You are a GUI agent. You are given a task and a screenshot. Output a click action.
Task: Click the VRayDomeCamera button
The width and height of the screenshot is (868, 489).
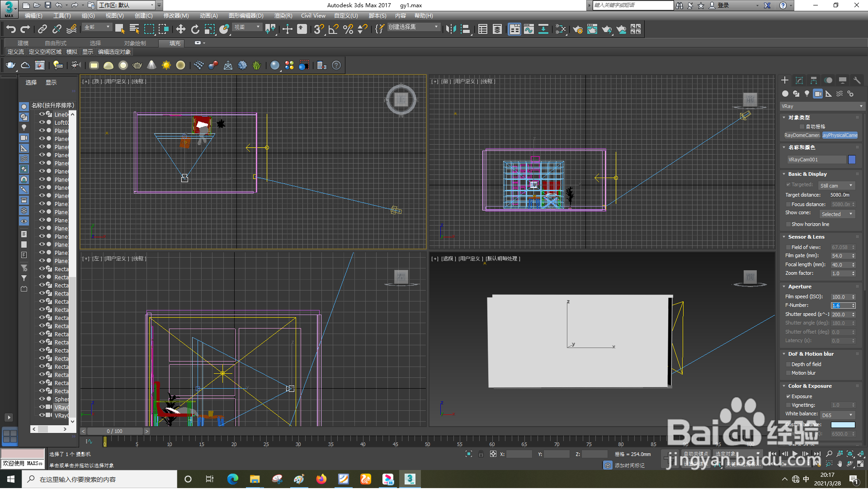click(x=802, y=136)
